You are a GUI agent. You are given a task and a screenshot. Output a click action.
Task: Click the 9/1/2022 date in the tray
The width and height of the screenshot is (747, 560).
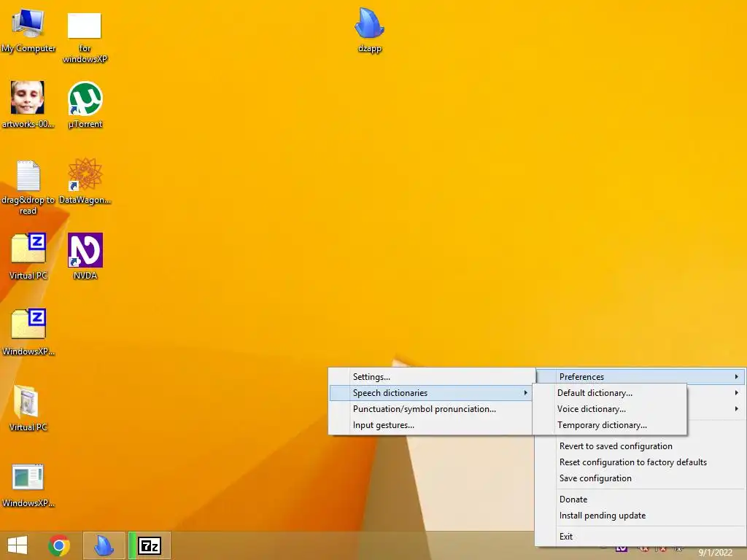tap(715, 553)
